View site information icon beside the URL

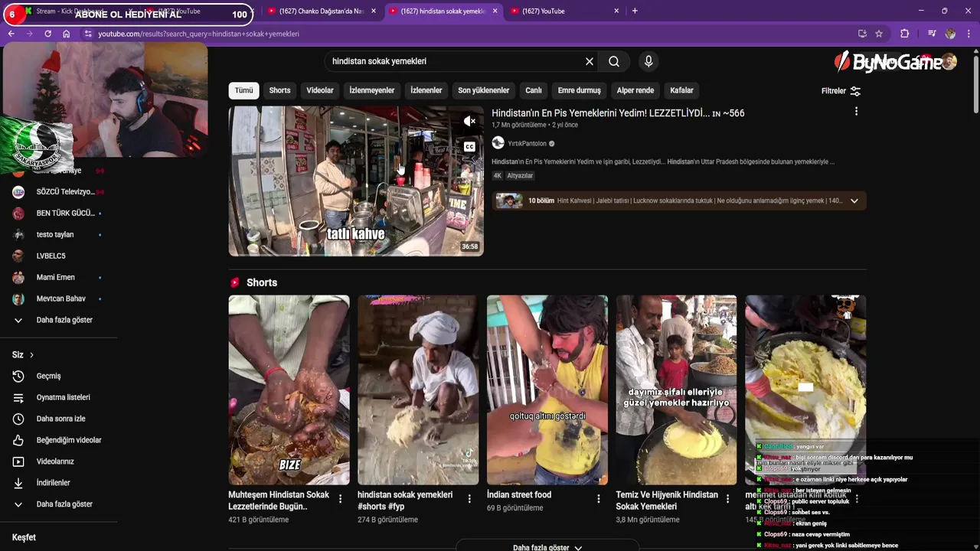click(x=88, y=34)
